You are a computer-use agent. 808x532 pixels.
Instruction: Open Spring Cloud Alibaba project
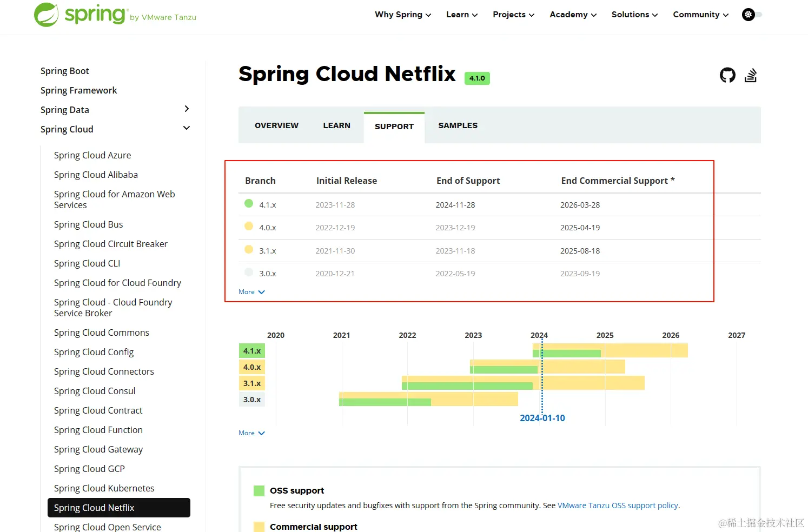(96, 175)
